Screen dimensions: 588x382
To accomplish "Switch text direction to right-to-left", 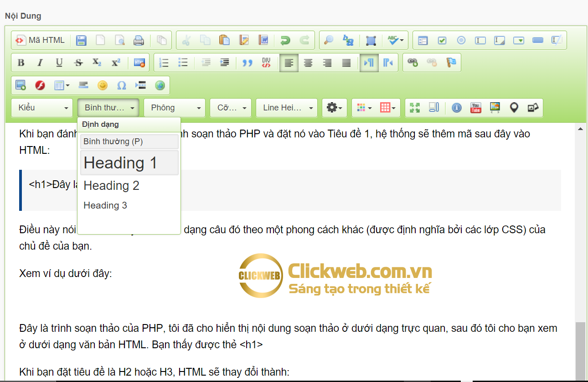I will click(x=388, y=63).
